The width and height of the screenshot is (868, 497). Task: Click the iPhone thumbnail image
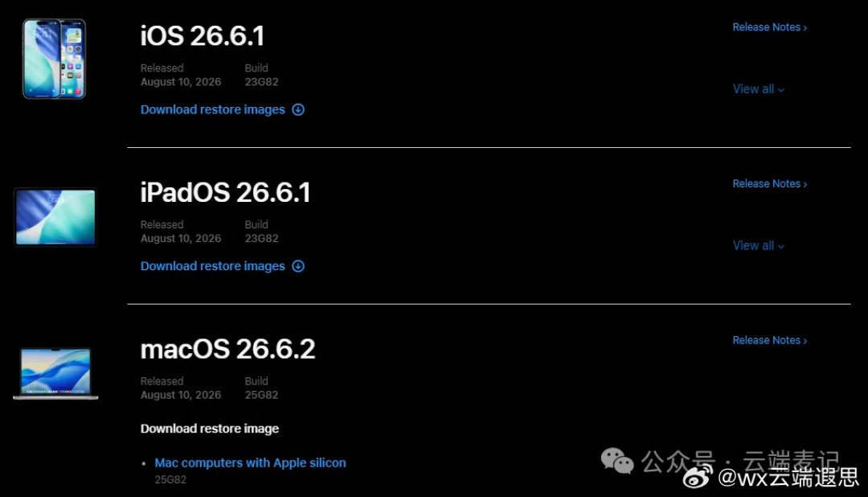click(54, 59)
